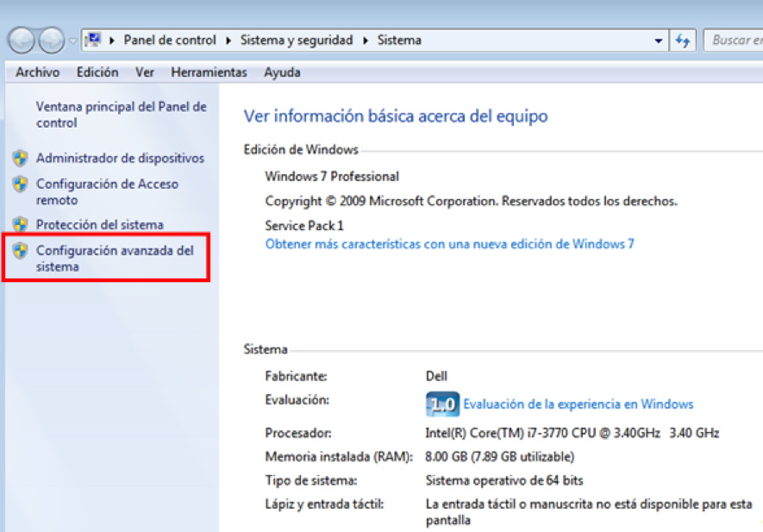Screen dimensions: 763x532
Task: Click the forward navigation arrow
Action: [50, 40]
